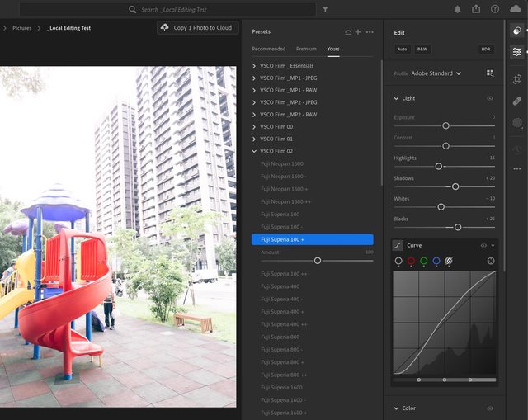Image resolution: width=528 pixels, height=420 pixels.
Task: Switch to the Premium presets tab
Action: (x=306, y=49)
